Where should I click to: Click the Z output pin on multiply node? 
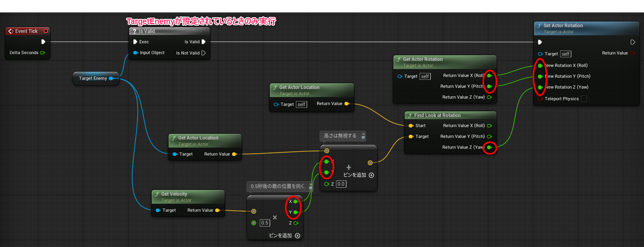[296, 223]
